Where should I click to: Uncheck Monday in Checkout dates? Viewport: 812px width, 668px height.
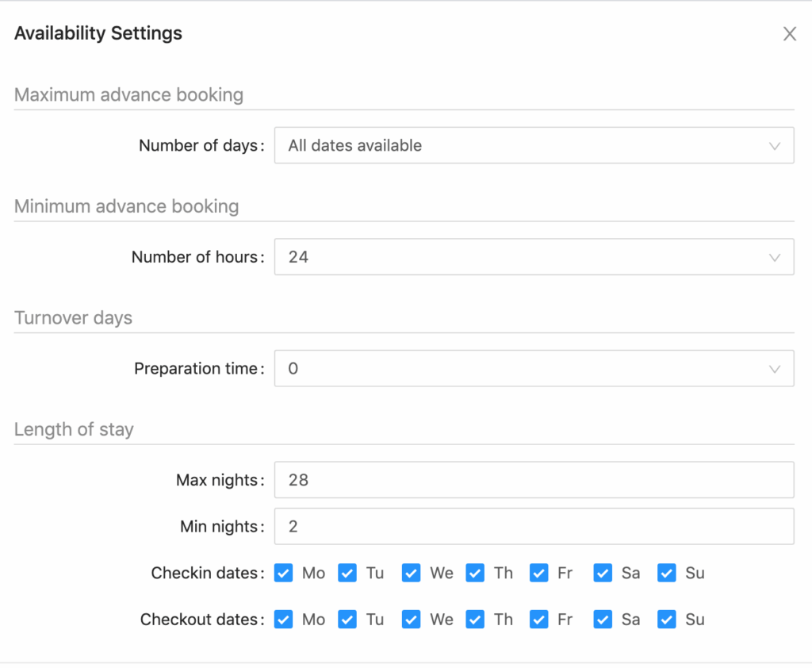[x=284, y=620]
